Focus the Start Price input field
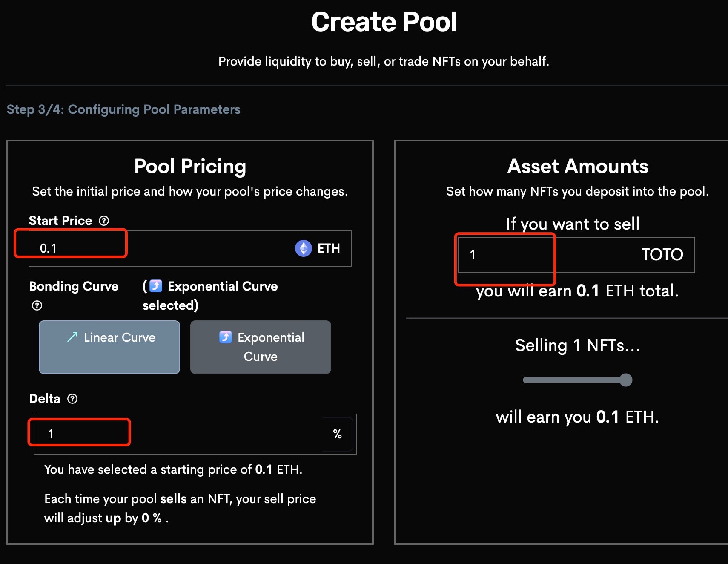 (158, 248)
